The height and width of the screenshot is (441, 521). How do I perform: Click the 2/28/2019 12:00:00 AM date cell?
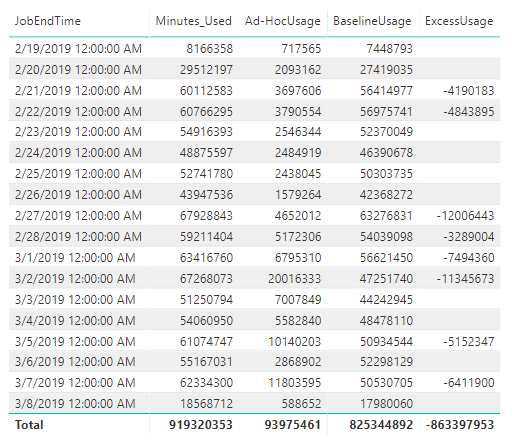point(78,237)
